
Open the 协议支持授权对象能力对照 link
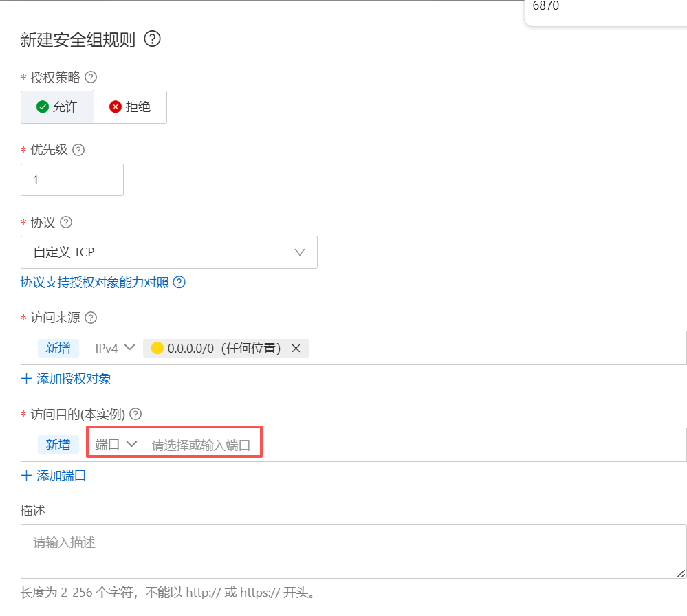95,283
